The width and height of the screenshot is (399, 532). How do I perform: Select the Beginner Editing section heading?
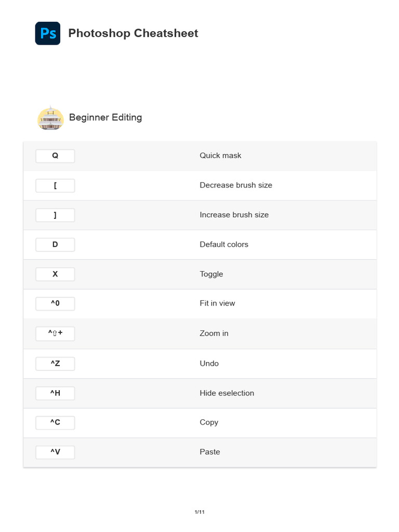(105, 117)
